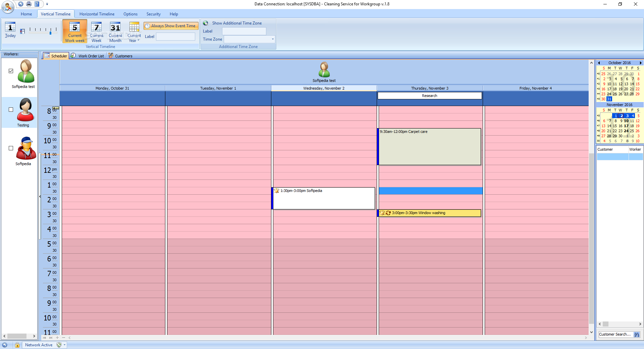Expand the quick access toolbar customize arrow
Screen dimensions: 644x349
point(47,4)
